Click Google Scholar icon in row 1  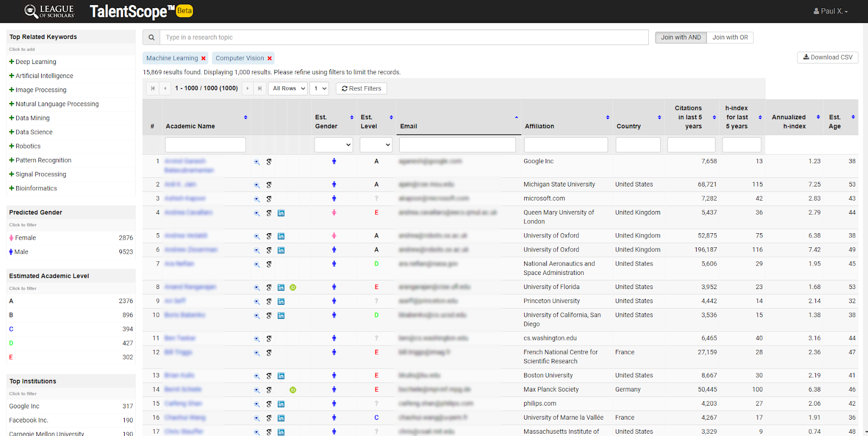coord(269,162)
